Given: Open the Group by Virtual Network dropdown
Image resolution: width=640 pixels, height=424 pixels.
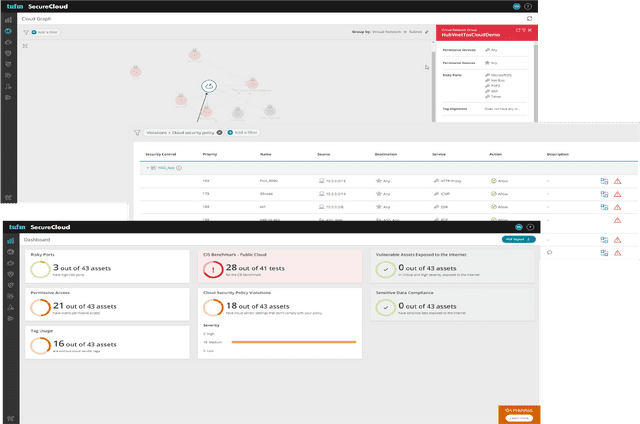Looking at the screenshot, I should [393, 32].
